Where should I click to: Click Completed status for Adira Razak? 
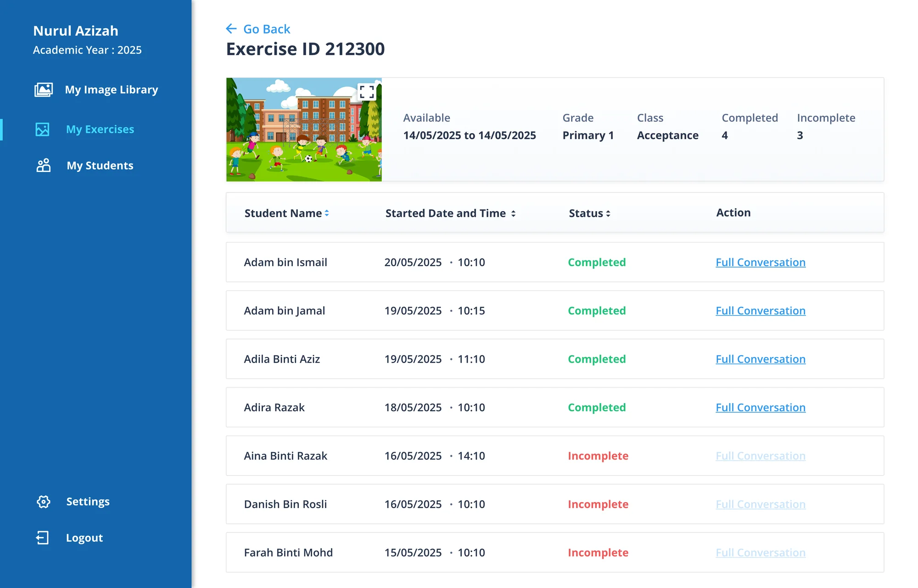[x=597, y=408]
